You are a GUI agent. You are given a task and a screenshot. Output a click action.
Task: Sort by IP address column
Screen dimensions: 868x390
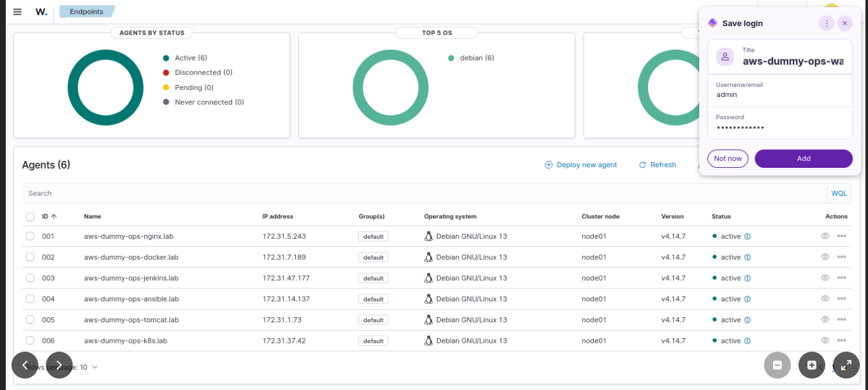coord(278,216)
